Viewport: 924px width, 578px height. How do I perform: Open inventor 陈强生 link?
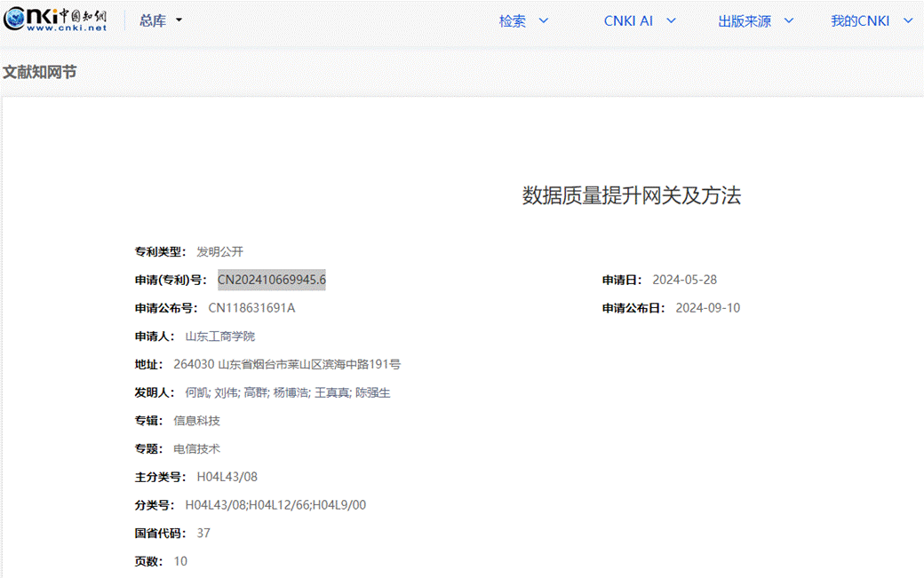(x=372, y=392)
